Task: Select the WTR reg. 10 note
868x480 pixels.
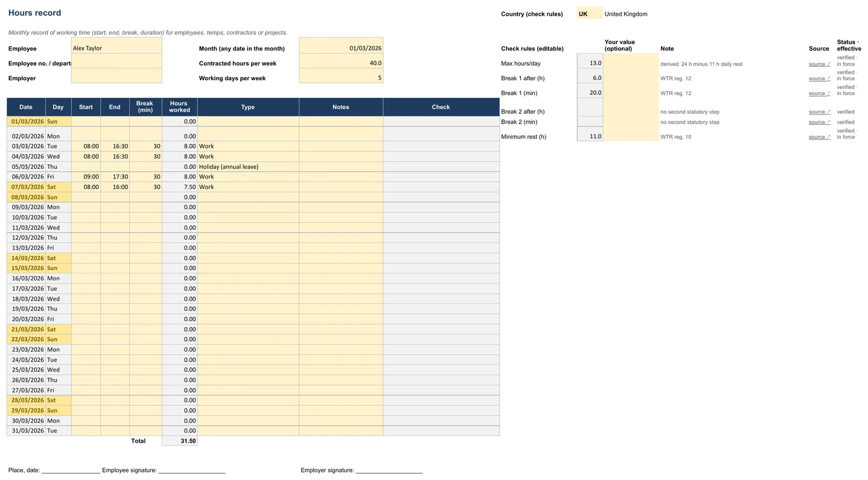Action: [676, 137]
